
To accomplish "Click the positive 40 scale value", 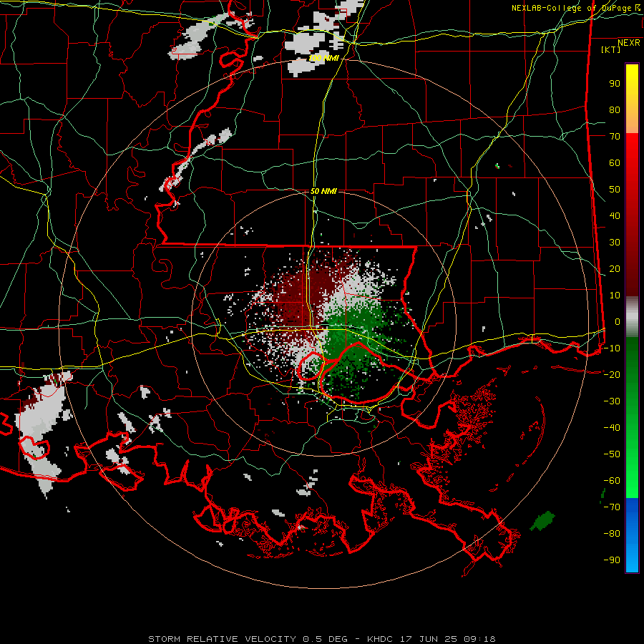I will coord(615,216).
